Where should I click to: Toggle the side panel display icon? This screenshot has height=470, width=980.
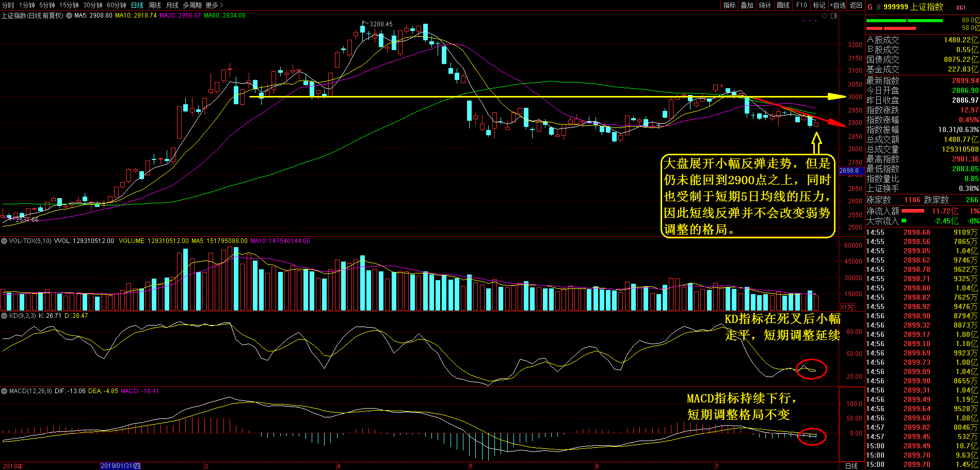coord(834,15)
